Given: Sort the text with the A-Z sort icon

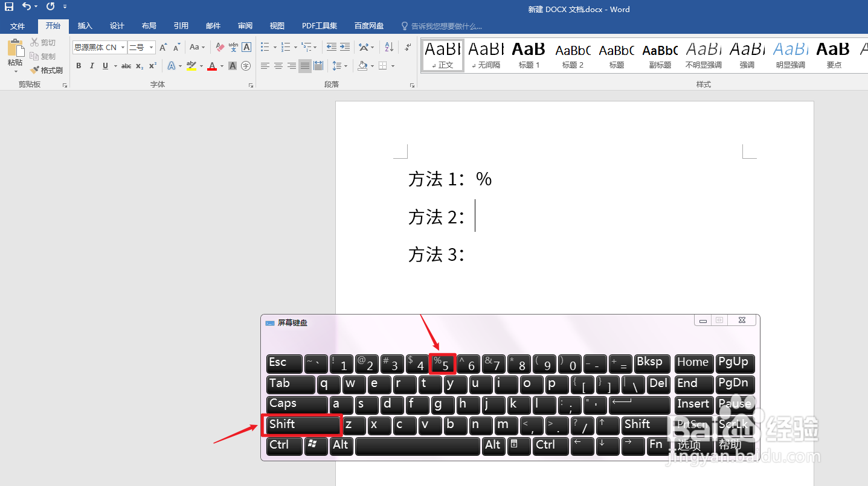Looking at the screenshot, I should coord(390,47).
